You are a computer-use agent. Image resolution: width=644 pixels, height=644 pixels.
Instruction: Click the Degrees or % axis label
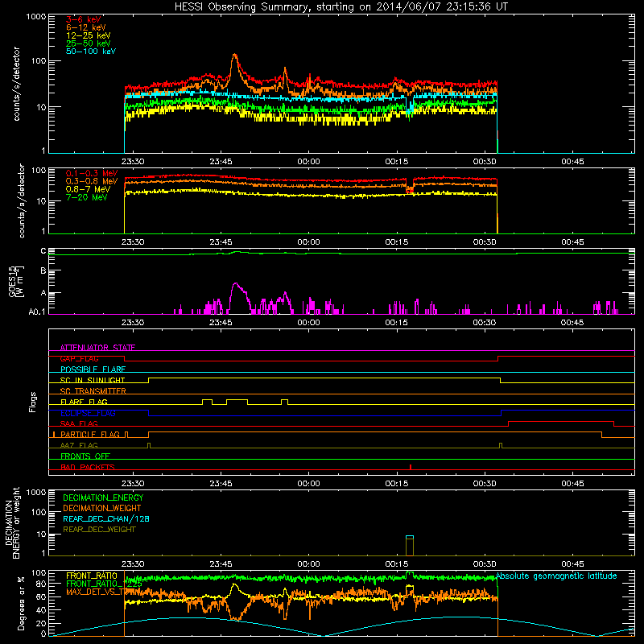[21, 604]
